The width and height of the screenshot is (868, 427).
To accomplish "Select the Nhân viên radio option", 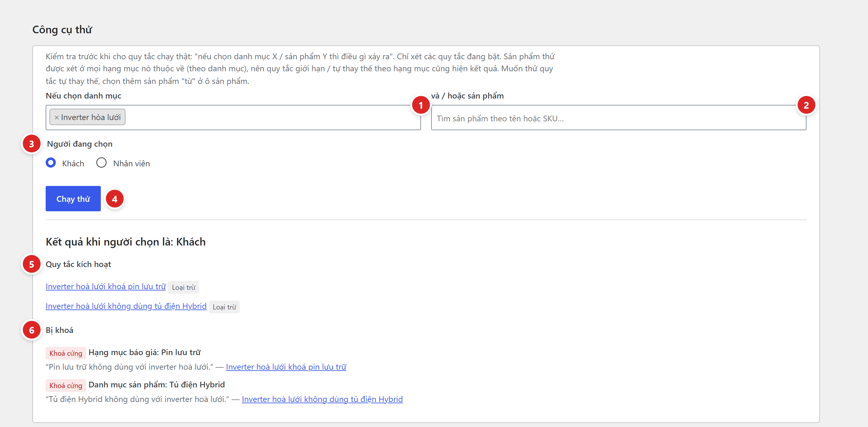I will [x=101, y=163].
